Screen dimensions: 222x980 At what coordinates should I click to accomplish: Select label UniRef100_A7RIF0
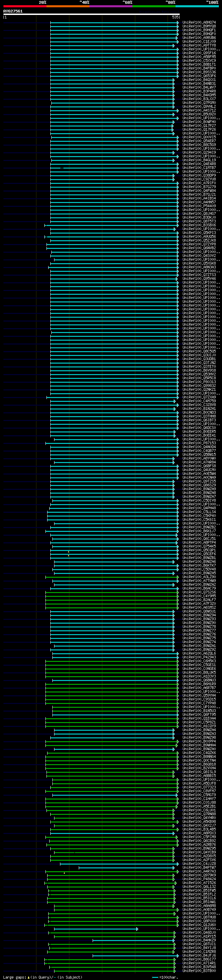point(199,183)
